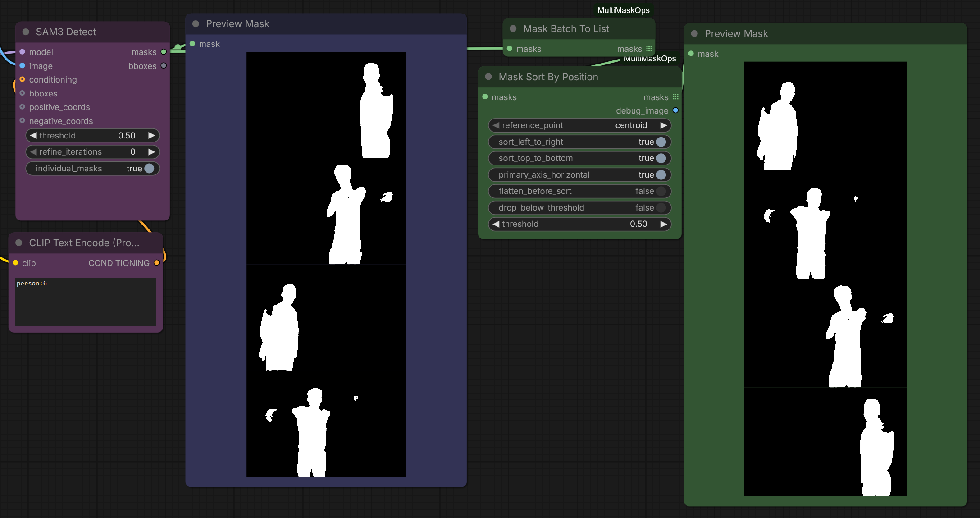The width and height of the screenshot is (980, 518).
Task: Toggle sort_top_to_bottom switch
Action: [661, 158]
